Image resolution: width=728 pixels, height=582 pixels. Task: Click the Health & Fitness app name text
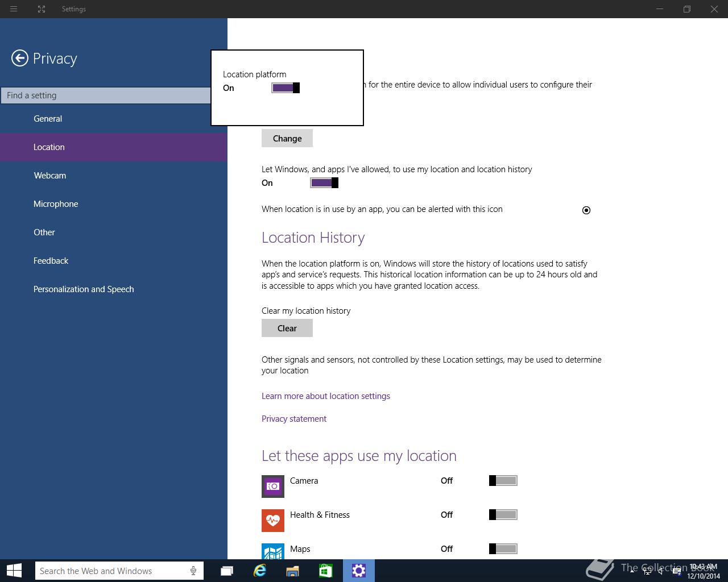point(320,515)
